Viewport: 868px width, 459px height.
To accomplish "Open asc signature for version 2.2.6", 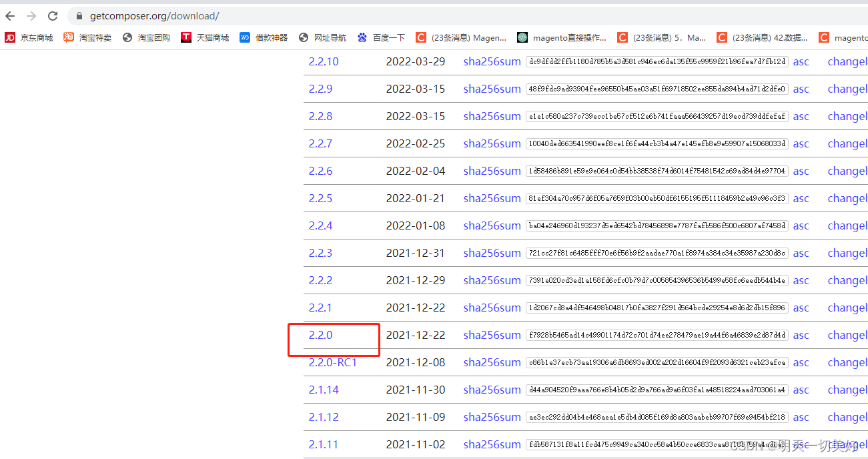I will coord(801,171).
